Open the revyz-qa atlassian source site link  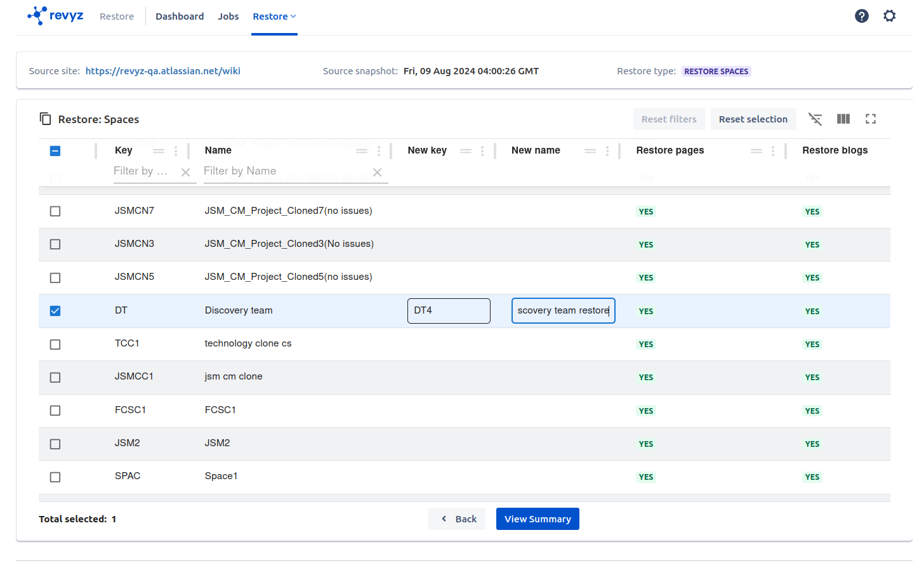(162, 71)
